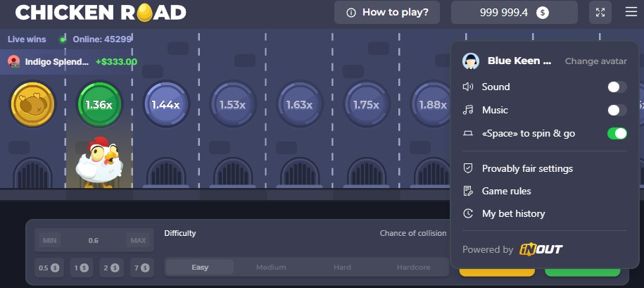Select Easy difficulty
Screen dimensions: 644x288
200,267
